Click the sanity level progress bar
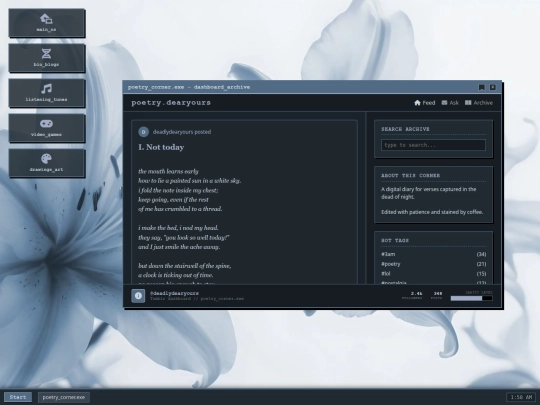540x405 pixels. (471, 298)
